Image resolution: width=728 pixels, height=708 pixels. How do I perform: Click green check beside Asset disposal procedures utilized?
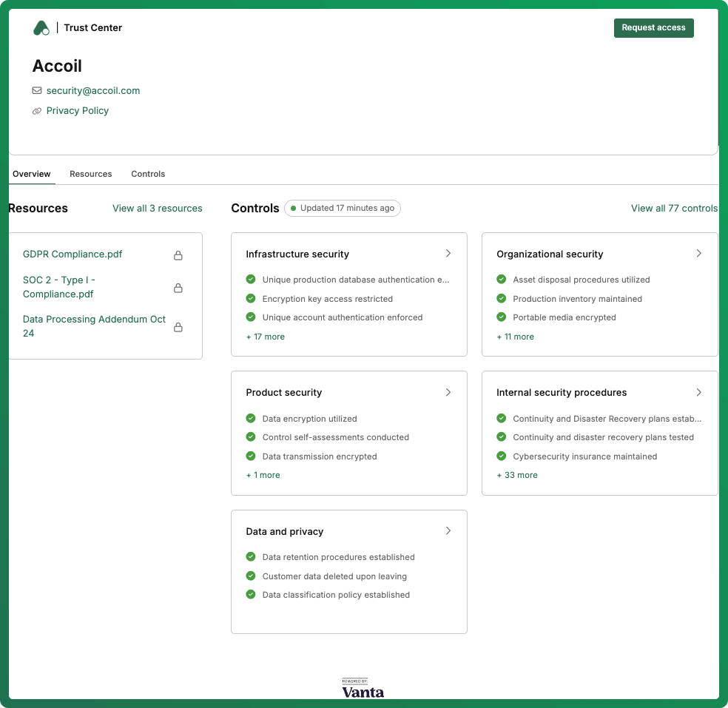pyautogui.click(x=502, y=279)
